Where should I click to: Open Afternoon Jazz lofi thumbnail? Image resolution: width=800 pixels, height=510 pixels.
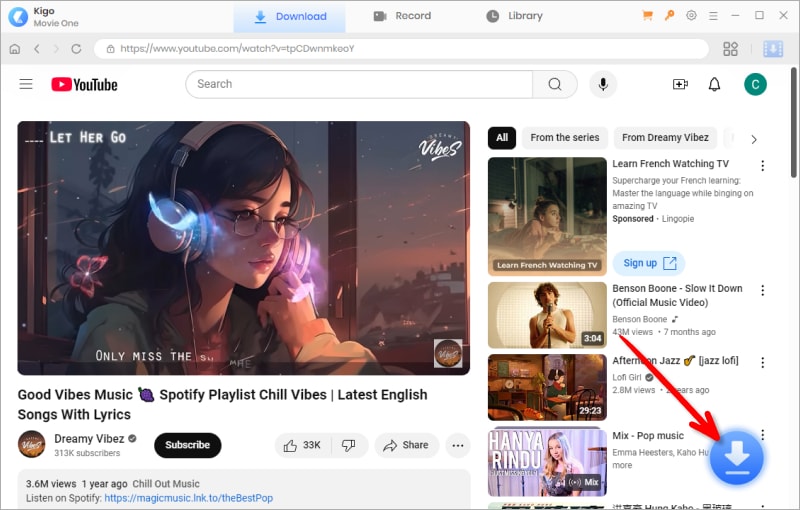tap(547, 388)
